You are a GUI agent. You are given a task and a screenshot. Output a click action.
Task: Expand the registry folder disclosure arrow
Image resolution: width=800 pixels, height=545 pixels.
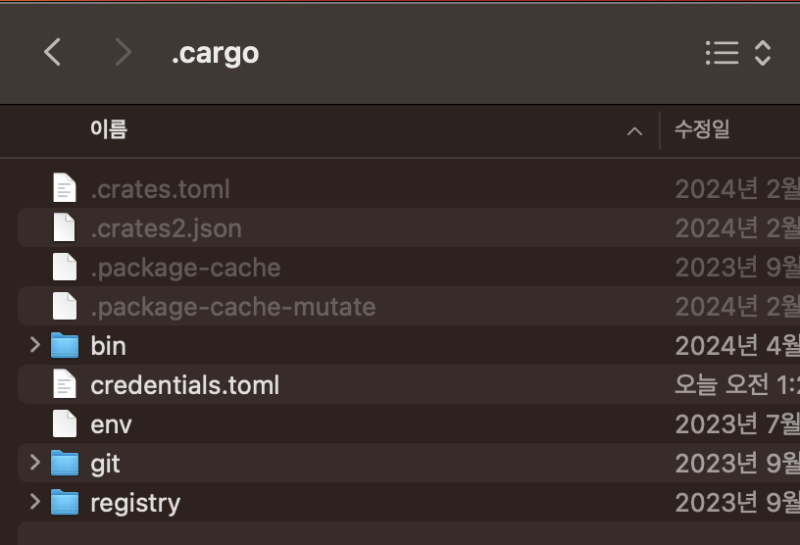(35, 502)
